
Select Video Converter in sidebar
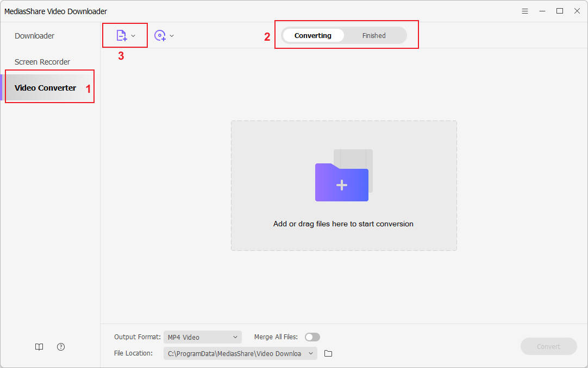pyautogui.click(x=46, y=88)
